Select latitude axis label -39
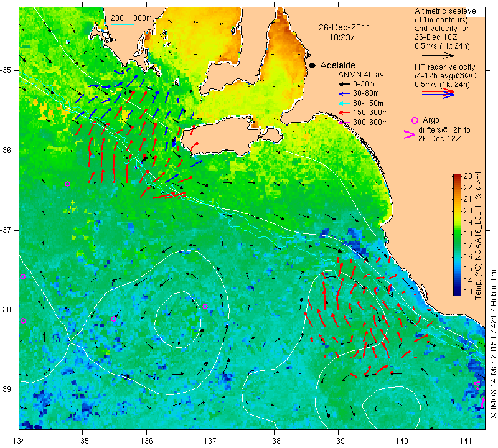498x448 pixels. (x=6, y=390)
